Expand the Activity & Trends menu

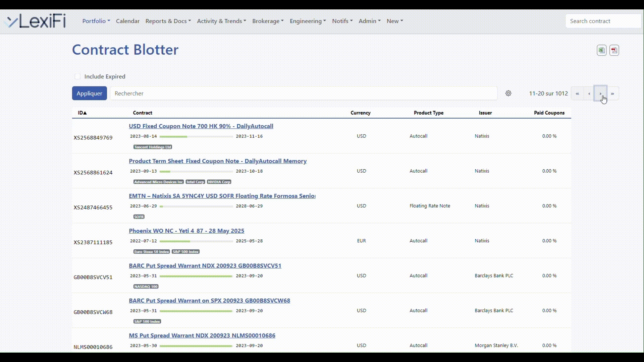(221, 21)
